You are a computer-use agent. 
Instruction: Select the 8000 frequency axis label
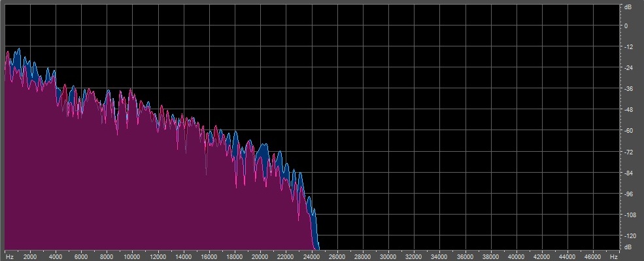(x=107, y=257)
